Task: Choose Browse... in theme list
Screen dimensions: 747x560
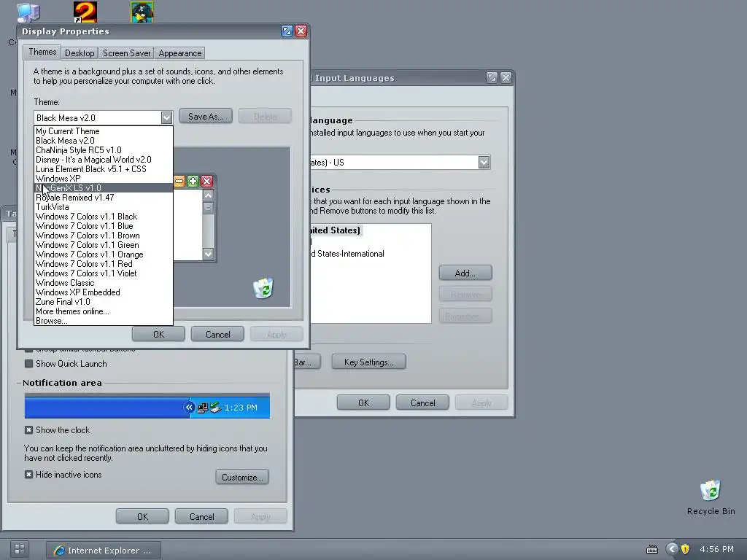Action: click(x=104, y=321)
